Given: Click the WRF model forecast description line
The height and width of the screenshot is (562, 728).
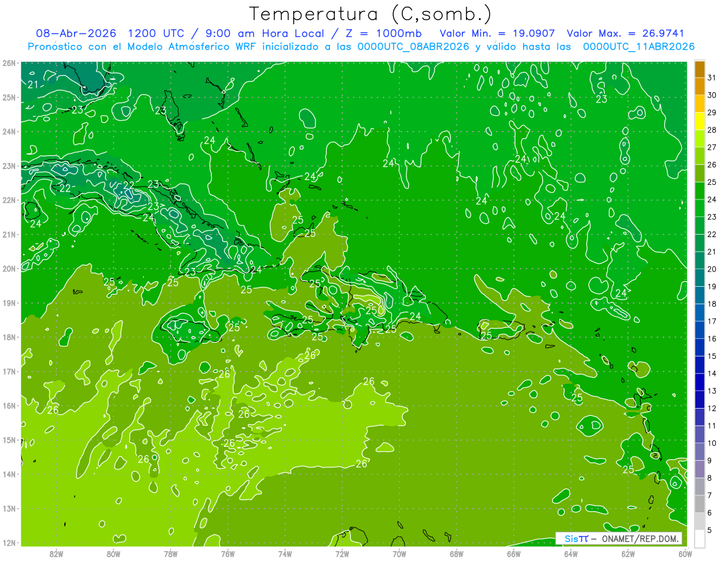Looking at the screenshot, I should tap(362, 47).
